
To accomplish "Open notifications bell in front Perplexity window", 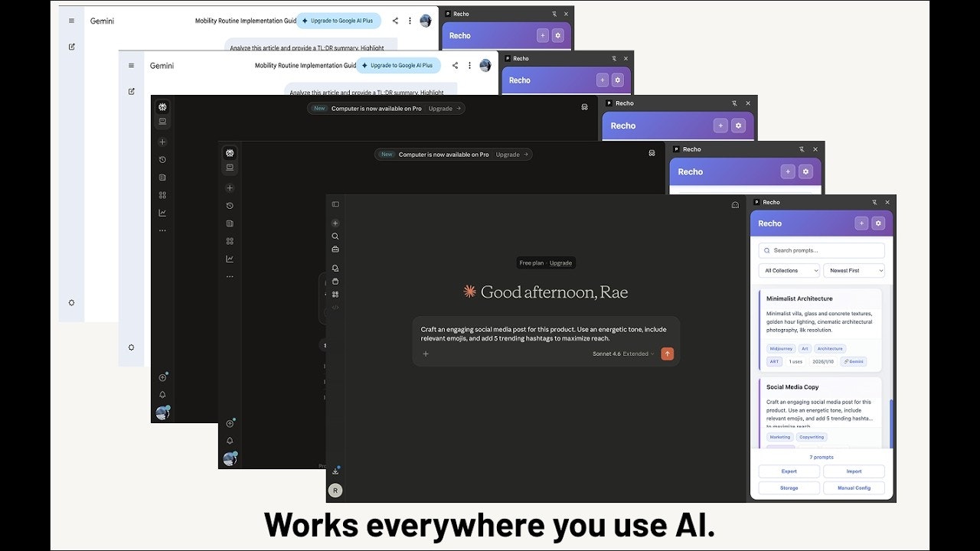I will [230, 441].
